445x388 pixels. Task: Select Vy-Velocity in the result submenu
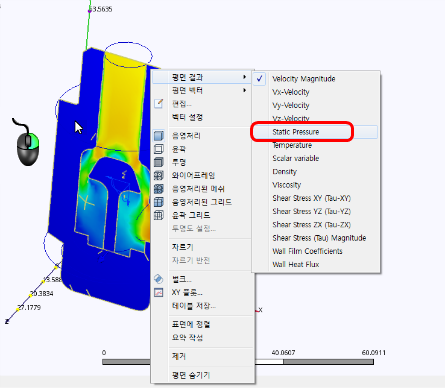pyautogui.click(x=291, y=105)
